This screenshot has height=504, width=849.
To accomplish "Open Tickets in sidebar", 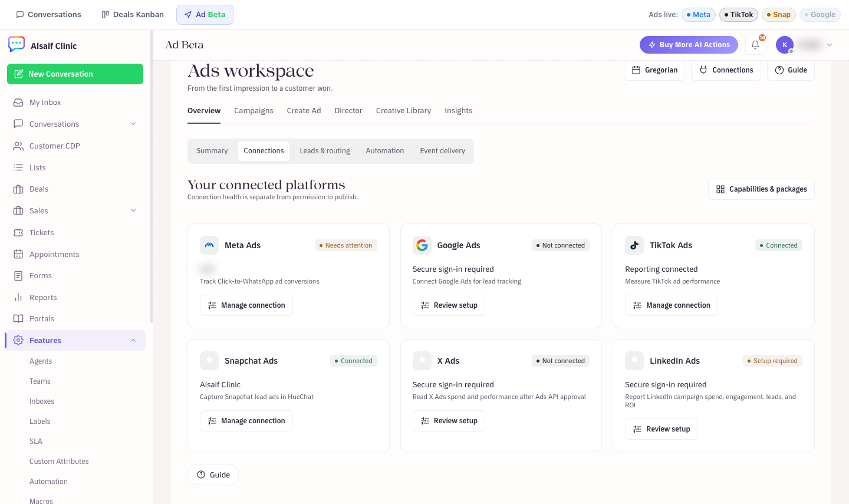I will [x=75, y=233].
